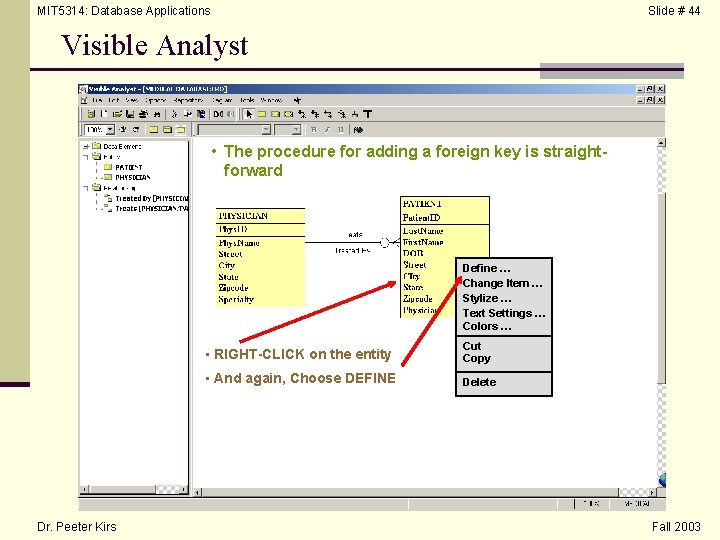Click the globe icon ending formatting toolbar
The image size is (720, 540).
click(359, 130)
